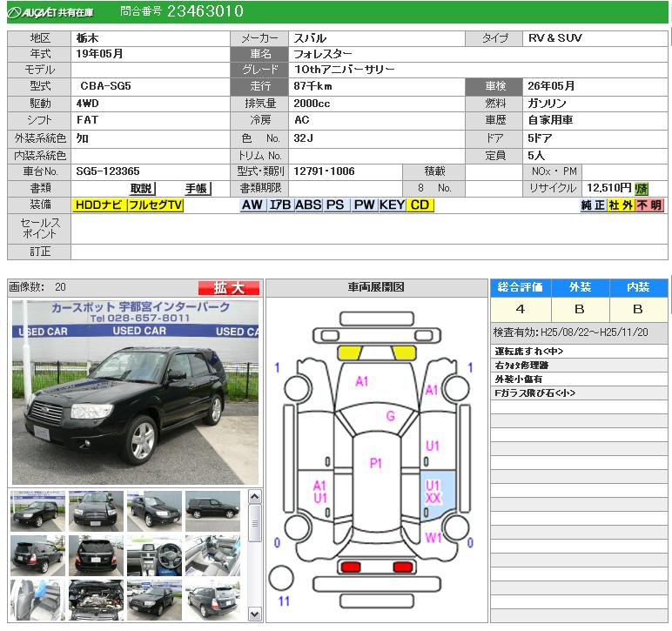672x631 pixels.
Task: Open the straight rear view thumbnail
Action: pos(97,555)
